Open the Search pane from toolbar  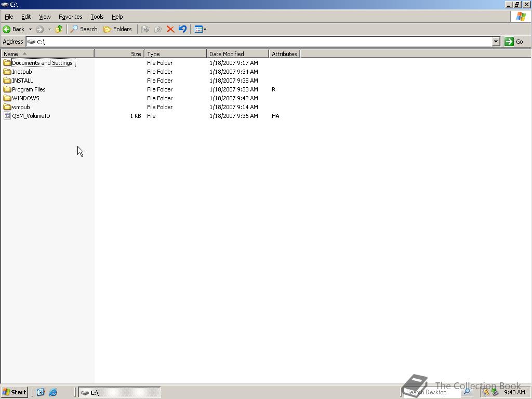(84, 29)
